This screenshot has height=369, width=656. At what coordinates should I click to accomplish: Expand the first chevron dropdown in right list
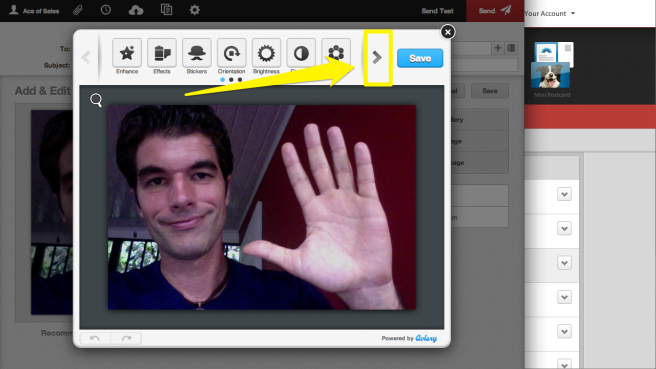[564, 194]
